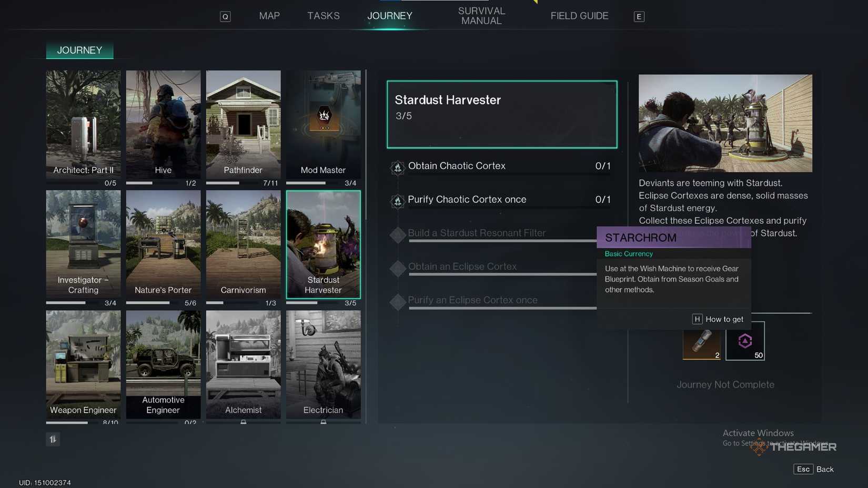Click the sort icon below journey grid

53,439
